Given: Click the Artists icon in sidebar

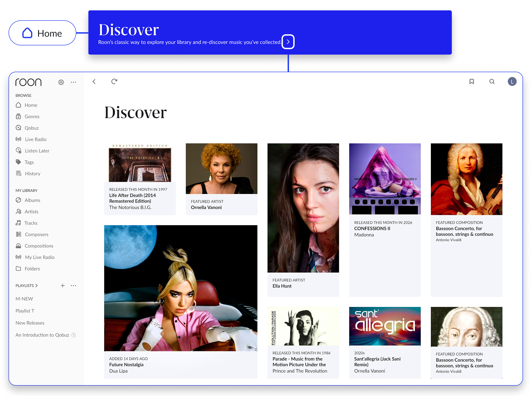Looking at the screenshot, I should tap(18, 212).
